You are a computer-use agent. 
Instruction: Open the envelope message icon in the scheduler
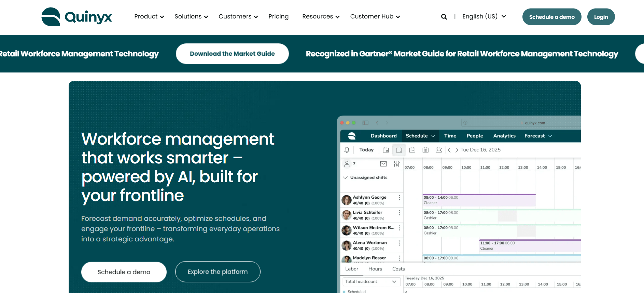(383, 164)
